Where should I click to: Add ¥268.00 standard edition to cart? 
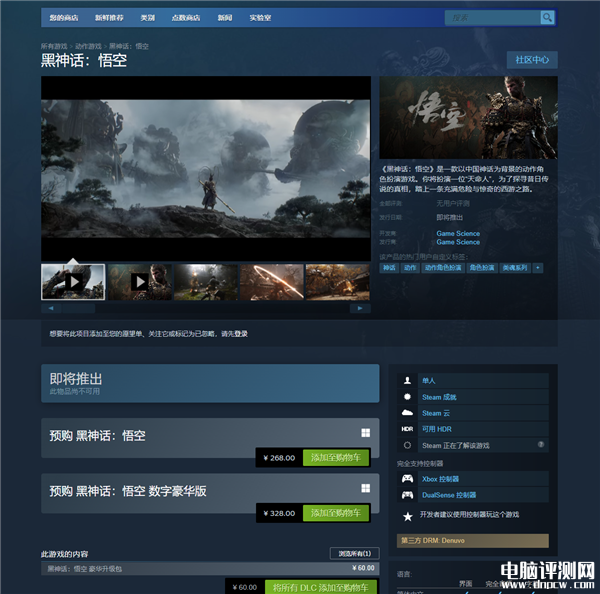(x=336, y=457)
